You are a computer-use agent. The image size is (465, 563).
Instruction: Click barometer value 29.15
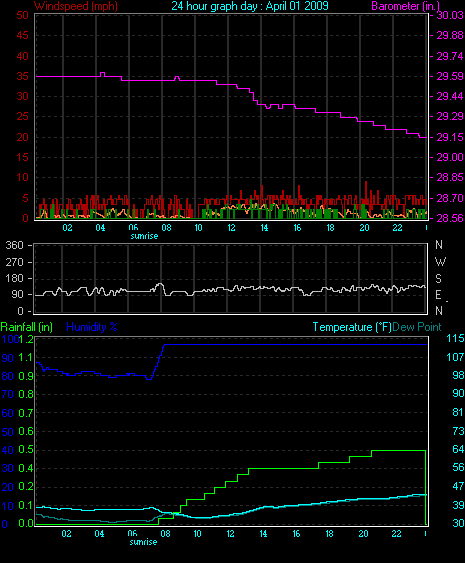tap(450, 137)
